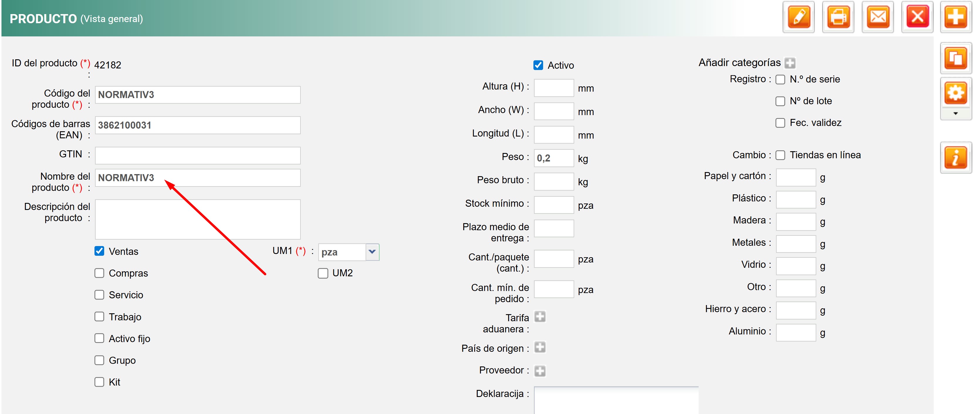Click the Plazo medio de entrega input
The width and height of the screenshot is (980, 414).
click(x=554, y=228)
